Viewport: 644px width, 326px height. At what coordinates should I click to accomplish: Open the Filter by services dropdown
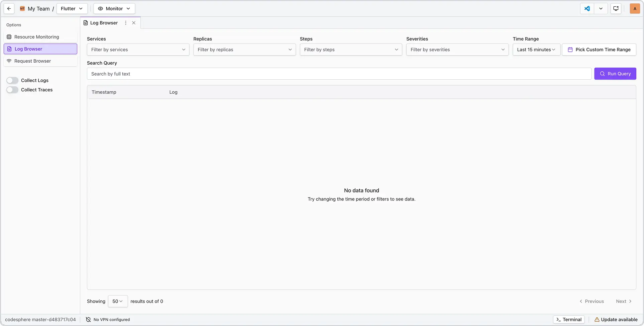(138, 50)
